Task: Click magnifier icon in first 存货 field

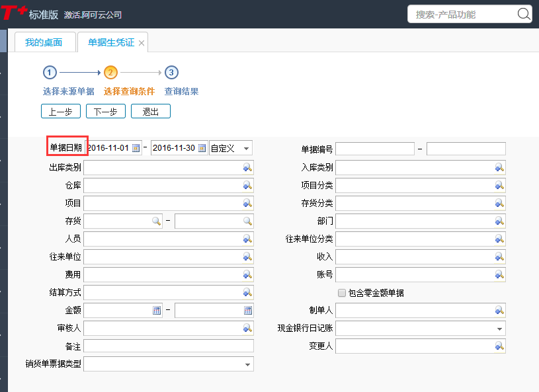Action: (157, 221)
